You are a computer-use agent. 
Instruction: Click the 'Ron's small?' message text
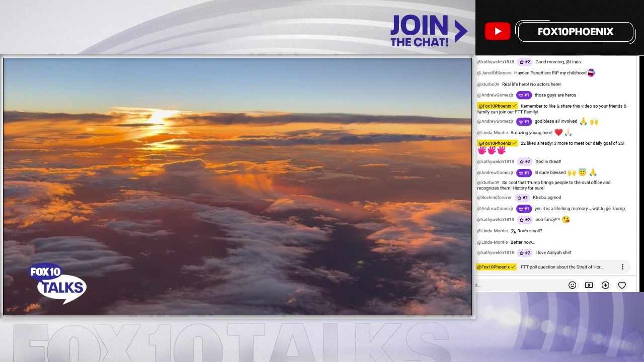pos(530,231)
